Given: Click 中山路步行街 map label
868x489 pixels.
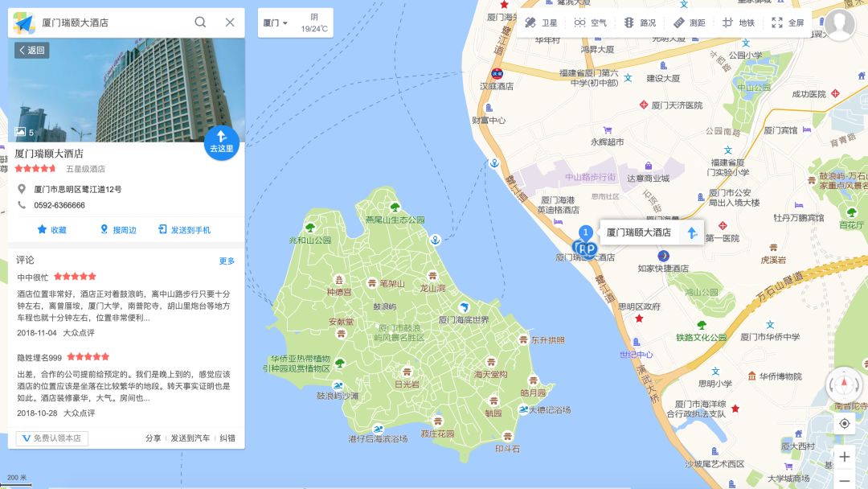Looking at the screenshot, I should pos(590,177).
